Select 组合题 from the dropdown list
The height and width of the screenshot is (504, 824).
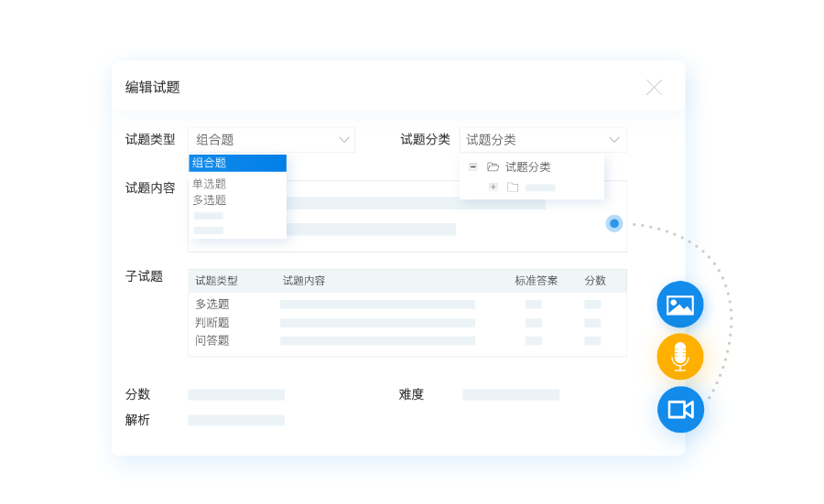pos(237,163)
